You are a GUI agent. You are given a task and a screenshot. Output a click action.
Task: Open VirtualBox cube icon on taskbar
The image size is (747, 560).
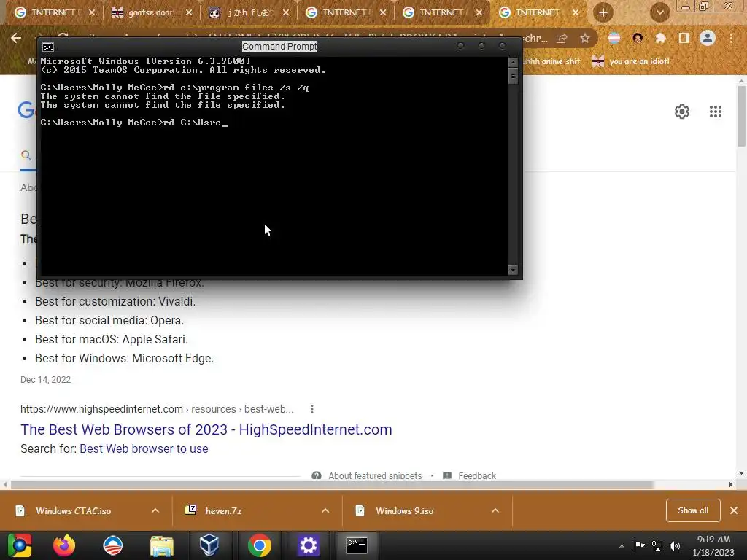pos(209,545)
